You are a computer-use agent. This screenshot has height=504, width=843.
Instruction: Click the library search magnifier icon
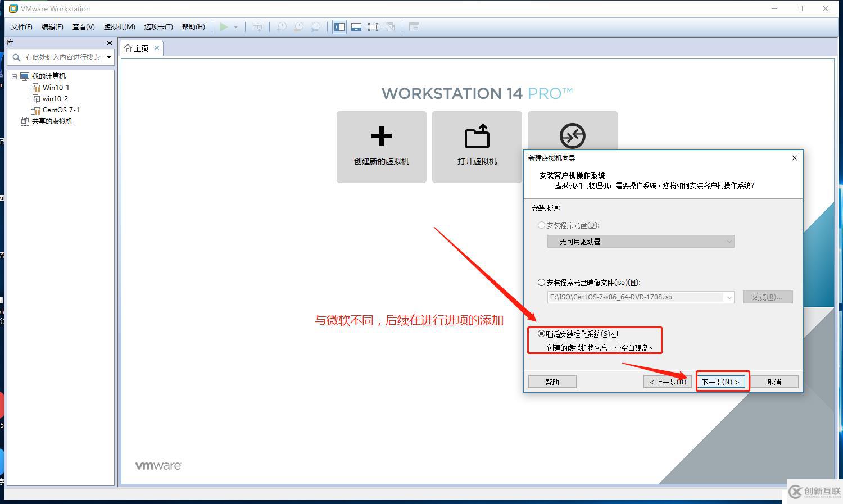(16, 57)
